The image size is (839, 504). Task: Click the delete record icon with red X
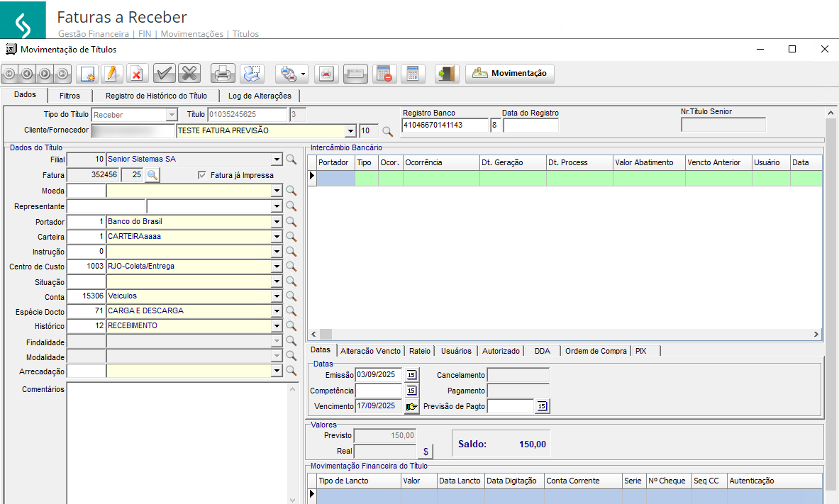137,74
